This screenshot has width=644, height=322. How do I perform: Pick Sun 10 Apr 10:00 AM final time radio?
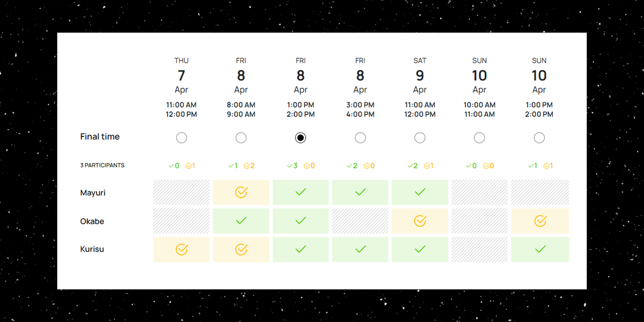(479, 138)
